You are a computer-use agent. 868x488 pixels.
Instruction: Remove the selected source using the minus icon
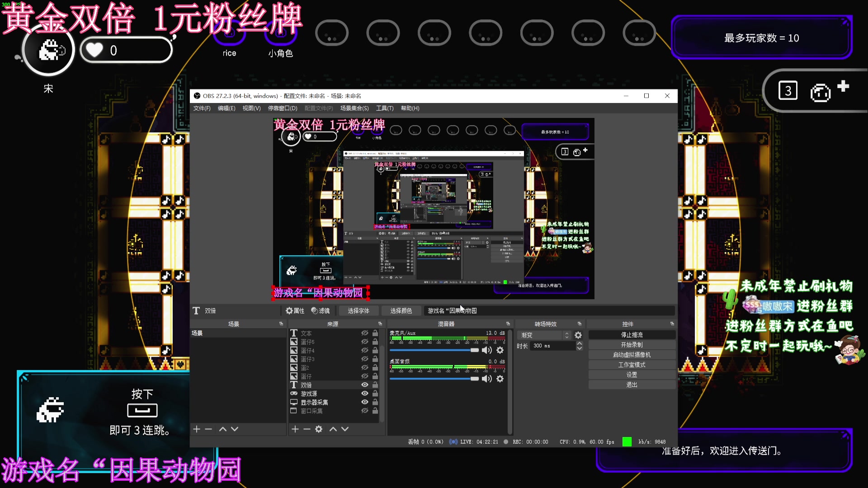click(x=307, y=429)
